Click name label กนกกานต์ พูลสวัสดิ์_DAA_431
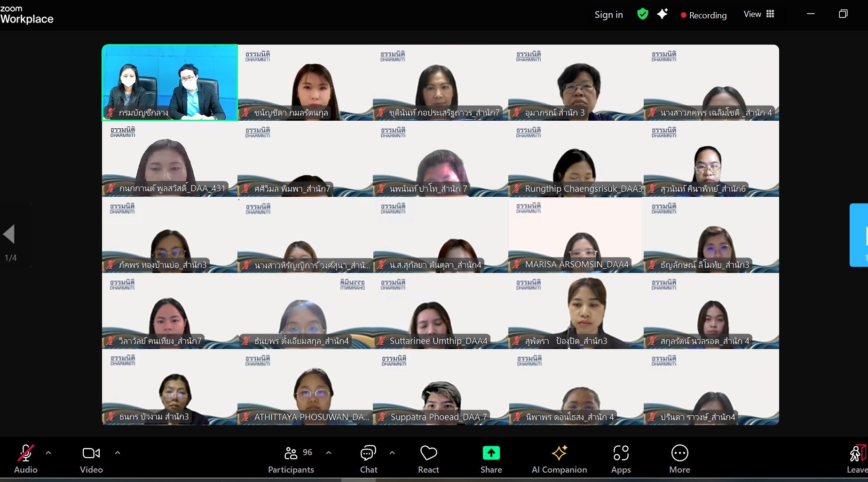 click(x=172, y=188)
